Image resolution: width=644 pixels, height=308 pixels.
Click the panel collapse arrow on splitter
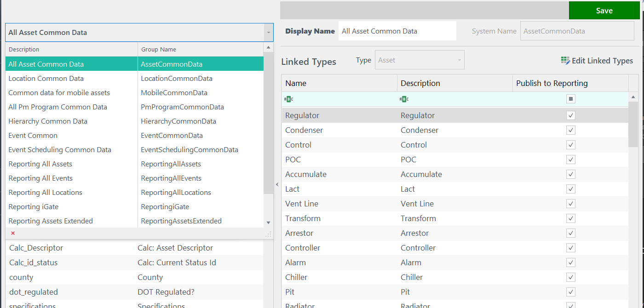277,184
